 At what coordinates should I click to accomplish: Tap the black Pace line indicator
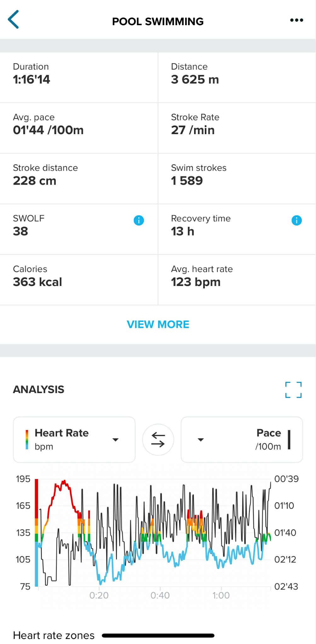click(289, 440)
